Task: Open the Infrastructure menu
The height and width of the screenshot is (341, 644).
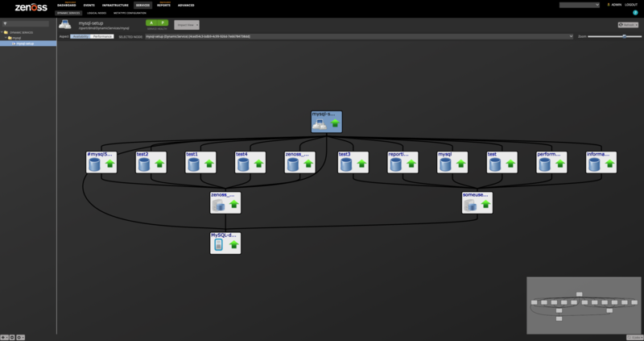Action: coord(115,6)
